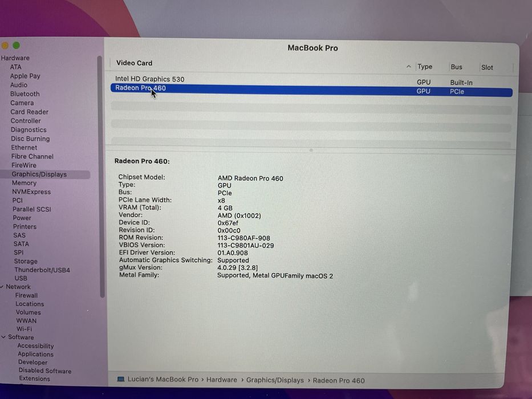Click the Device ID value 0x67ef
Viewport: 532px width, 399px height.
click(x=228, y=223)
